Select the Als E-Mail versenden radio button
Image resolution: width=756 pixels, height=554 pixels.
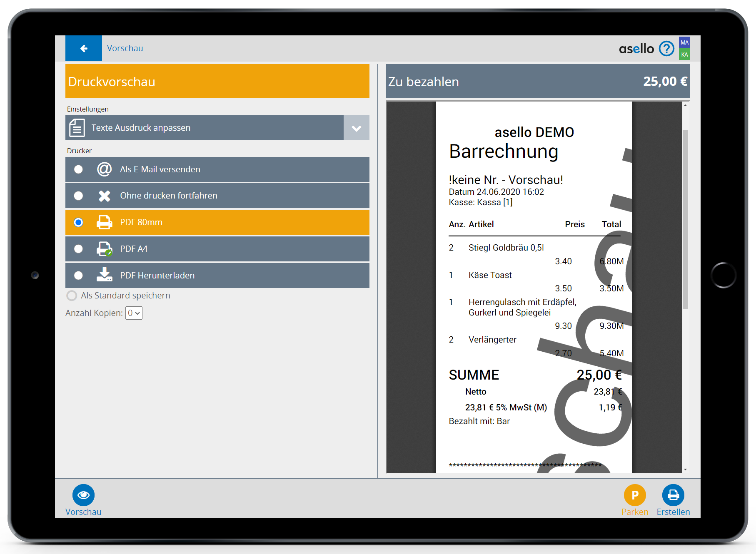(x=78, y=169)
